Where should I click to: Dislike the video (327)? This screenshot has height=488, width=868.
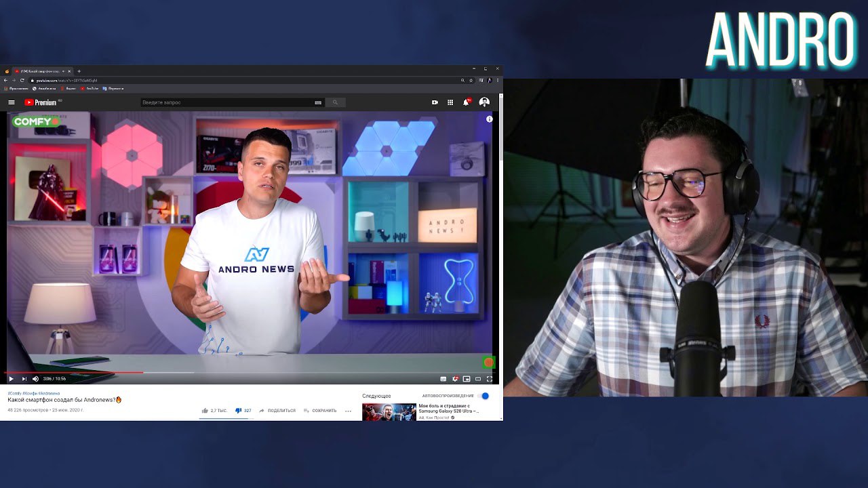[243, 411]
